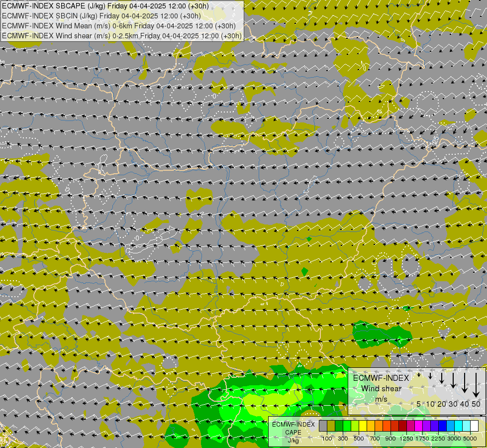Click the '1750' CAPE legend label
This screenshot has height=448, width=487.
click(422, 439)
